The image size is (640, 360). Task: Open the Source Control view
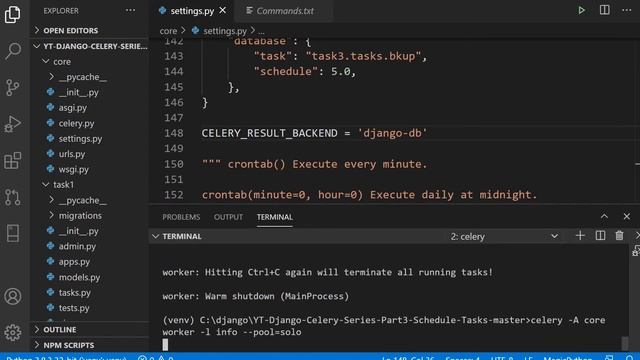click(13, 87)
